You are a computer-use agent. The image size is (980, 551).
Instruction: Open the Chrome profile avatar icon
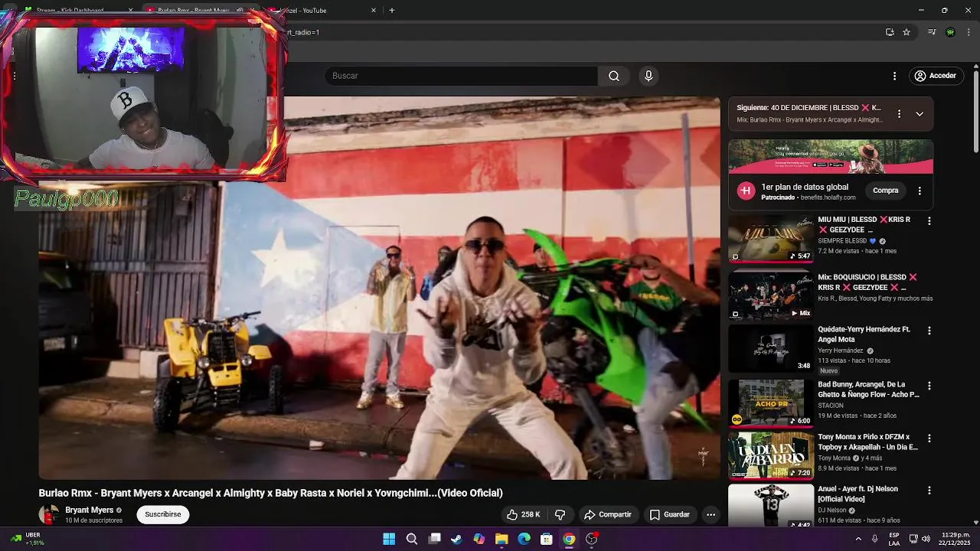950,32
